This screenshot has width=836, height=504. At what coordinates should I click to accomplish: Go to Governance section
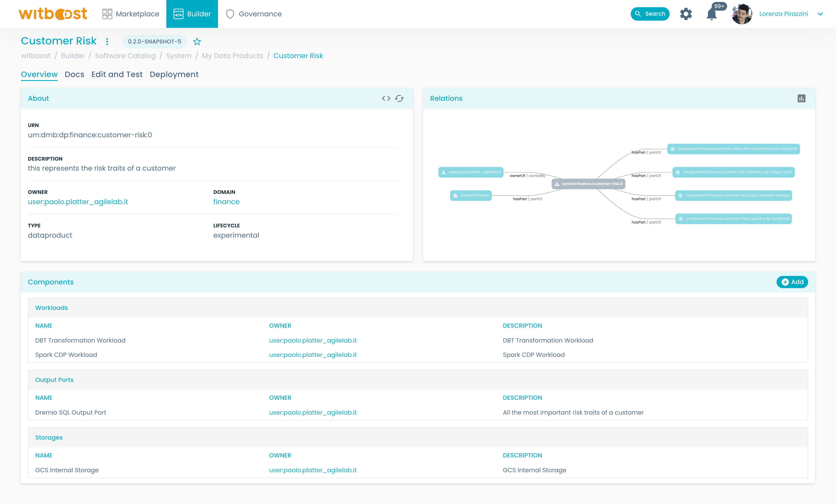coord(254,14)
